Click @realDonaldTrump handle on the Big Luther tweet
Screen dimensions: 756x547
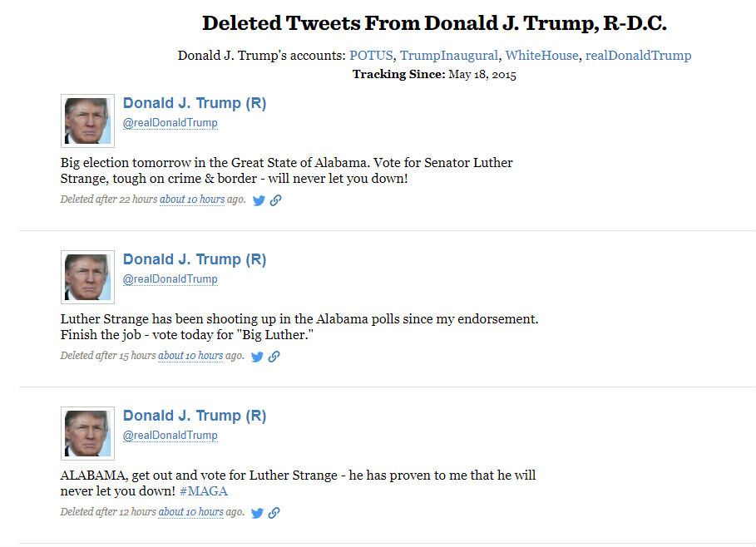pyautogui.click(x=170, y=278)
